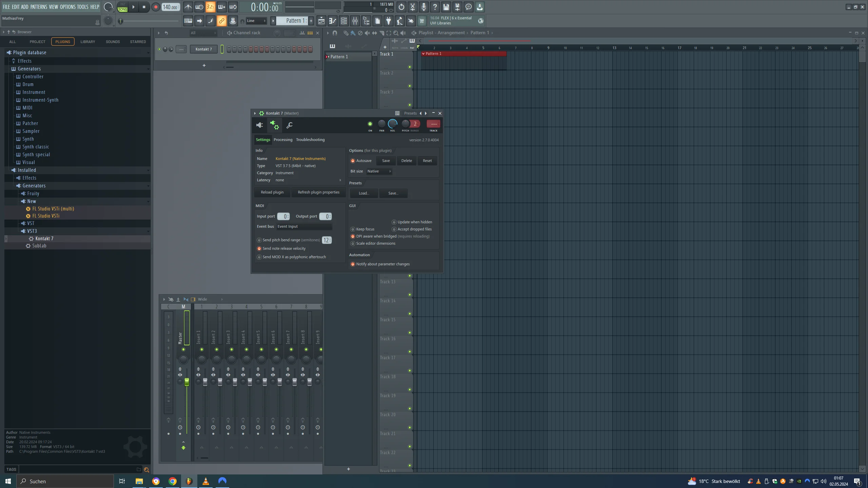Screen dimensions: 868x488
Task: Toggle the metronome icon
Action: [188, 7]
